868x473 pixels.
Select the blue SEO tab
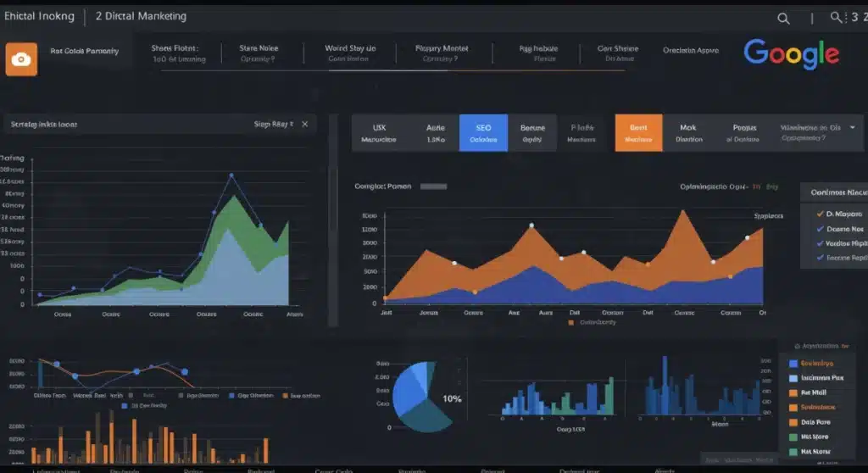coord(483,133)
